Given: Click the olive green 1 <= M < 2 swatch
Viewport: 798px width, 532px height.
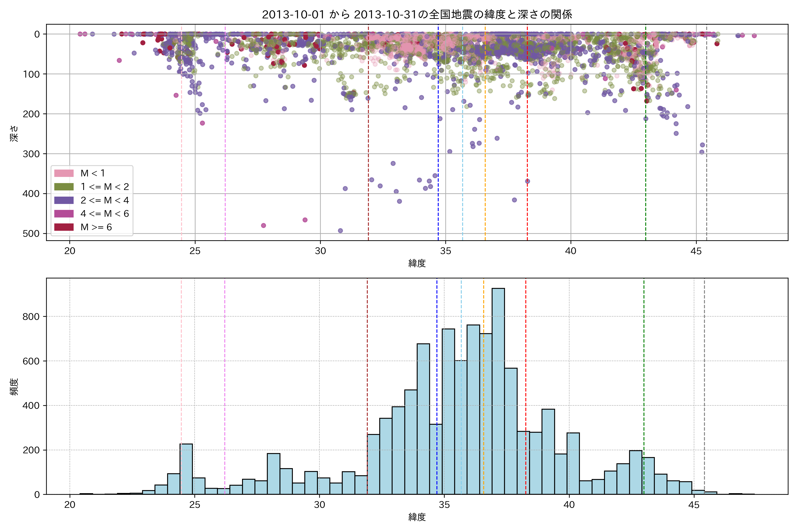Looking at the screenshot, I should pyautogui.click(x=64, y=187).
